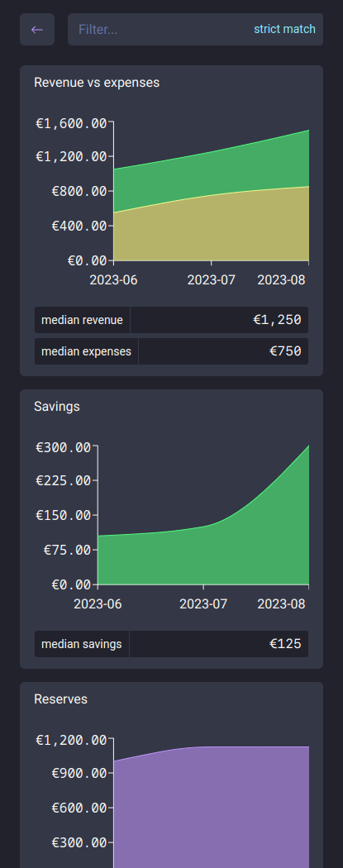Image resolution: width=343 pixels, height=868 pixels.
Task: Click the €900.00 axis label in Reserves
Action: pyautogui.click(x=79, y=773)
